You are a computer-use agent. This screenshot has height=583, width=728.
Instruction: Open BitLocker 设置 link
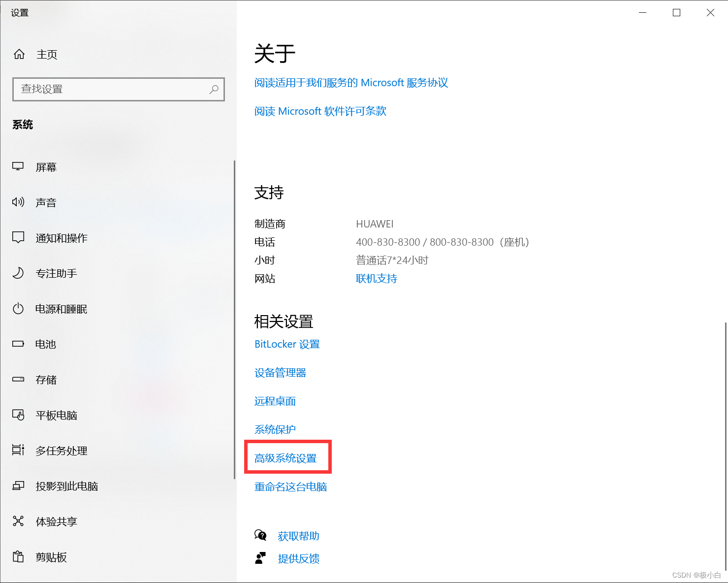point(287,344)
